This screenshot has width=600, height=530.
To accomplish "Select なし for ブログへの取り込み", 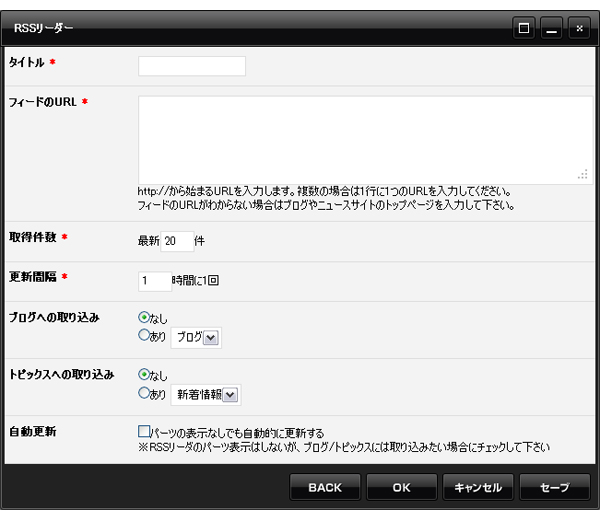I will pyautogui.click(x=144, y=317).
